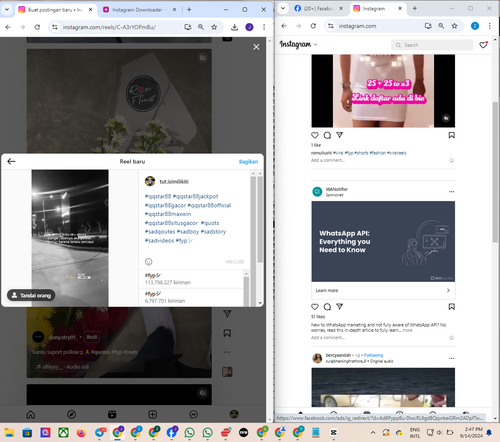This screenshot has width=500, height=442.
Task: Switch to the Facebook tab in right window
Action: [x=318, y=9]
